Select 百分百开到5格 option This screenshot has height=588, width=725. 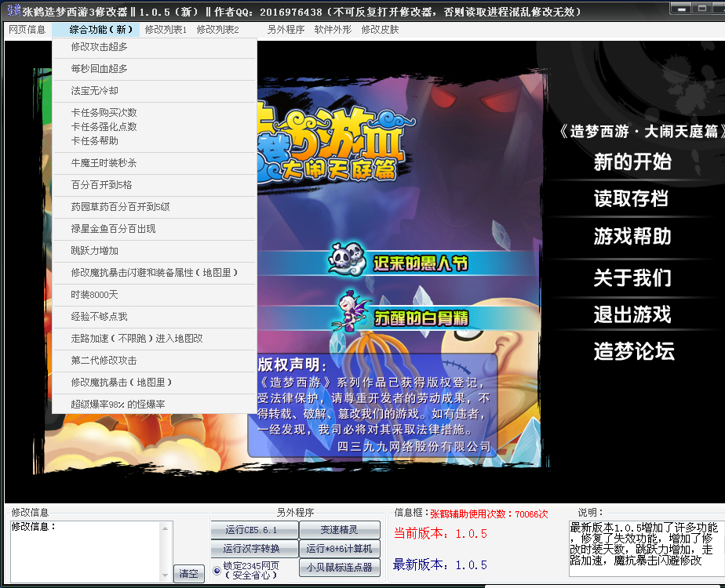pos(155,185)
